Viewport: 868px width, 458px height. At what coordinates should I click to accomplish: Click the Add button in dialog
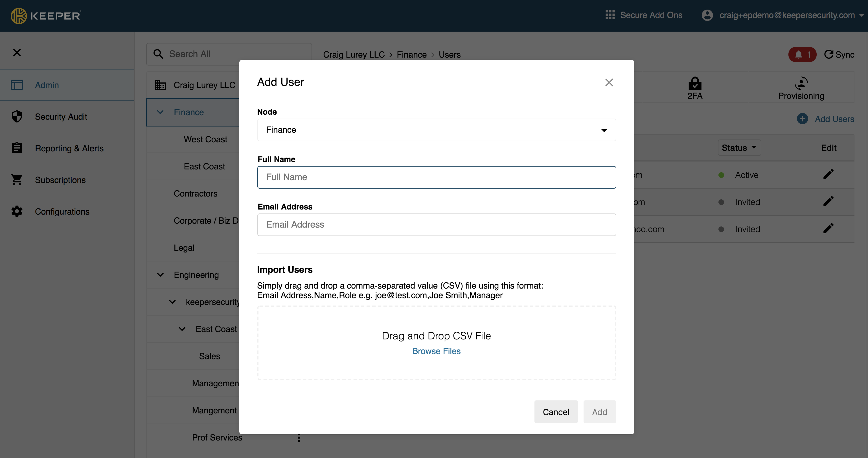pyautogui.click(x=599, y=412)
